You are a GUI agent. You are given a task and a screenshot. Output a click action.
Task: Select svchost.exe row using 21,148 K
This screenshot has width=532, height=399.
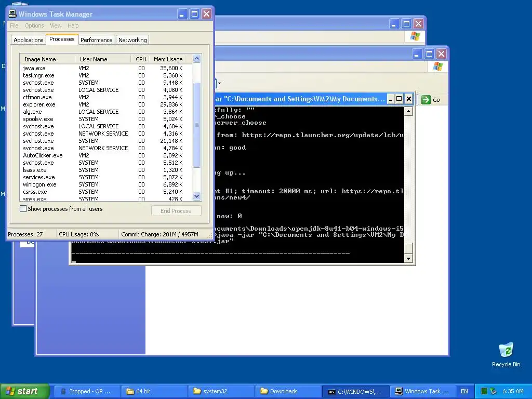tap(106, 141)
